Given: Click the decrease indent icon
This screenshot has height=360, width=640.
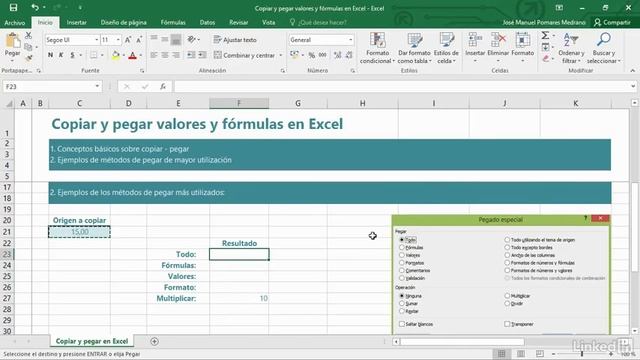Looking at the screenshot, I should click(191, 55).
